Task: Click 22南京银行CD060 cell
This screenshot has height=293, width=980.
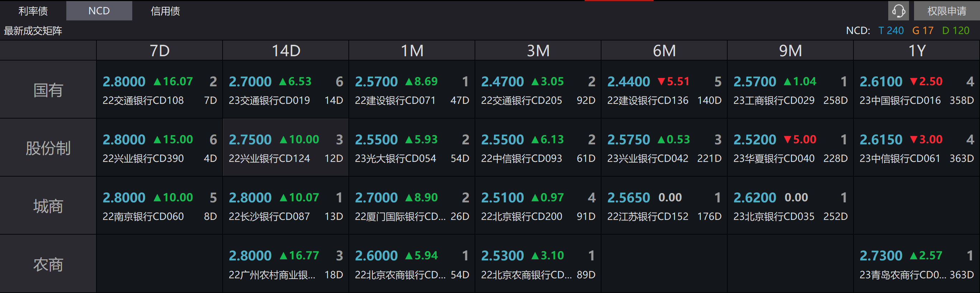Action: pyautogui.click(x=160, y=206)
